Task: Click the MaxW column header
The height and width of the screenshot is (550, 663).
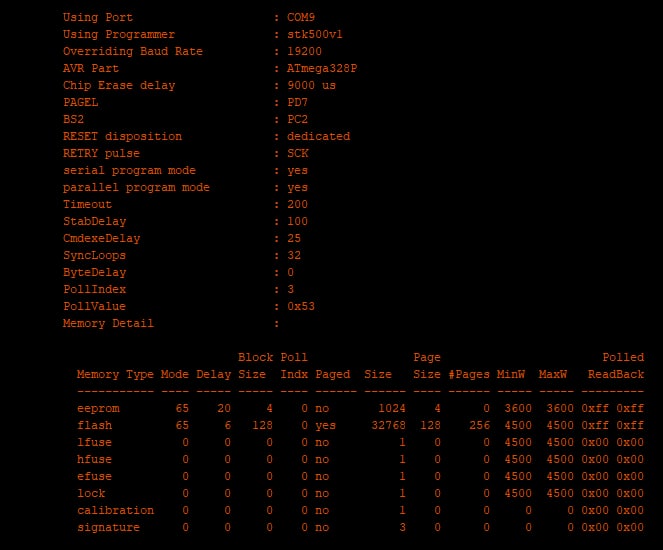Action: [x=553, y=375]
